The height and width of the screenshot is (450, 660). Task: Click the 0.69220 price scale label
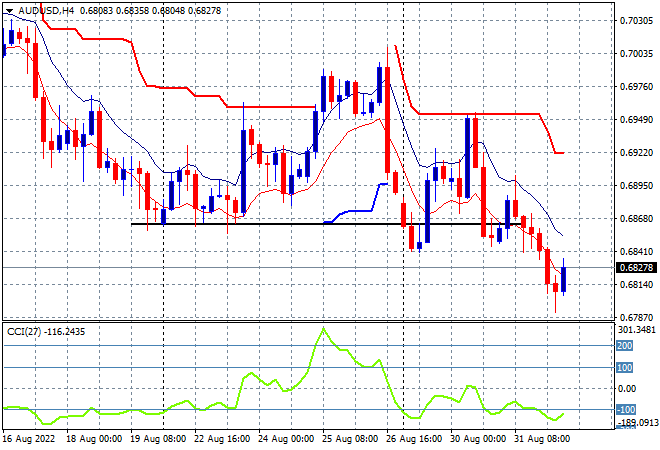click(636, 153)
